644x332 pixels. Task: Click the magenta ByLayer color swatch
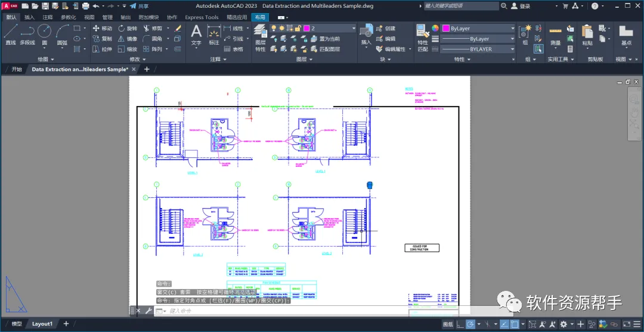(x=445, y=29)
